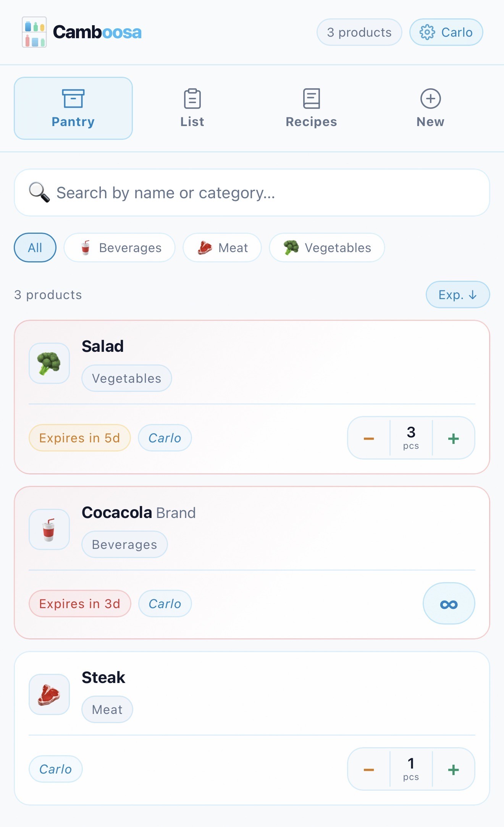Image resolution: width=504 pixels, height=827 pixels.
Task: Focus the search by name field
Action: (252, 193)
